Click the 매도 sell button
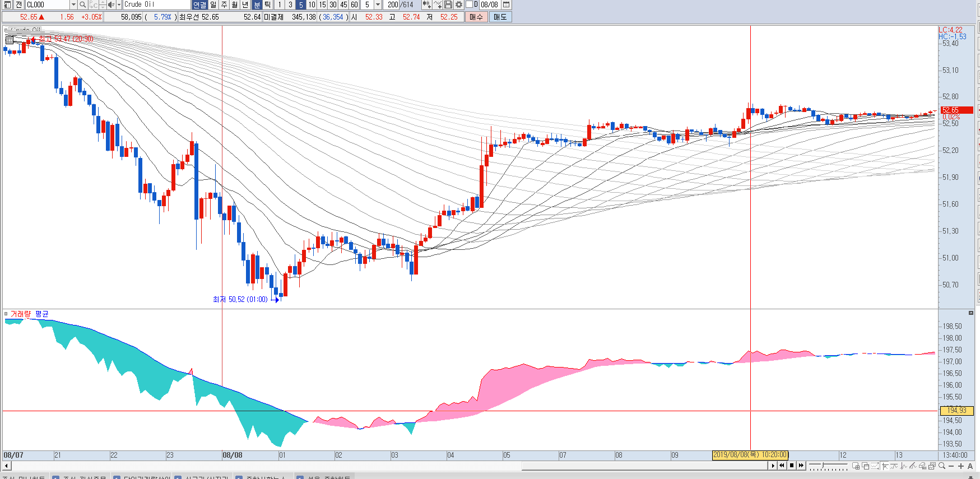The width and height of the screenshot is (980, 479). (x=500, y=17)
